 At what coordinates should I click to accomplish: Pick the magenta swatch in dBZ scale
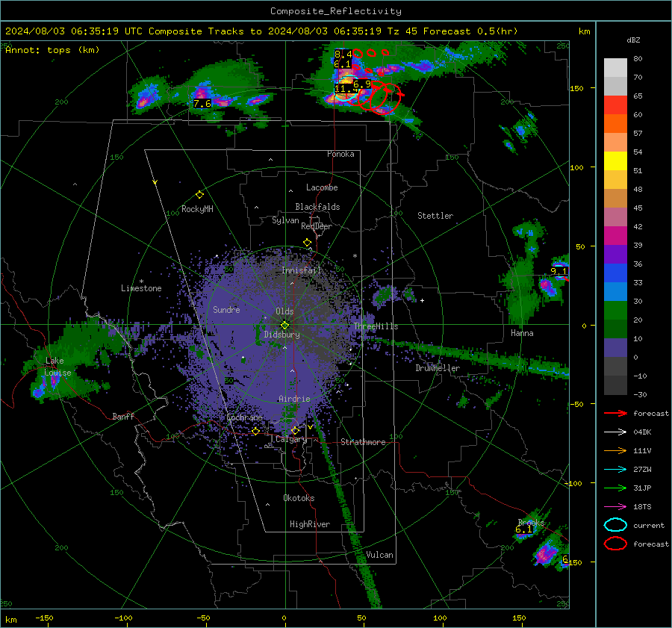click(x=615, y=235)
